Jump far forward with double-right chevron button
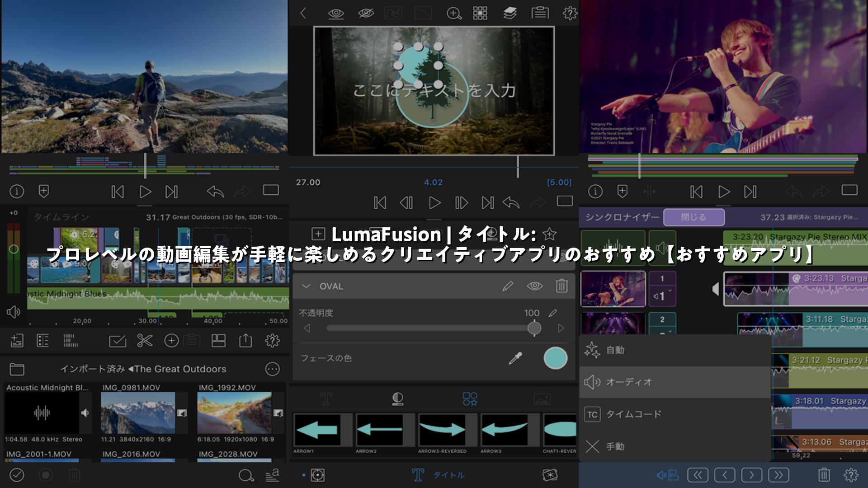Screen dimensions: 868x488 pyautogui.click(x=778, y=475)
